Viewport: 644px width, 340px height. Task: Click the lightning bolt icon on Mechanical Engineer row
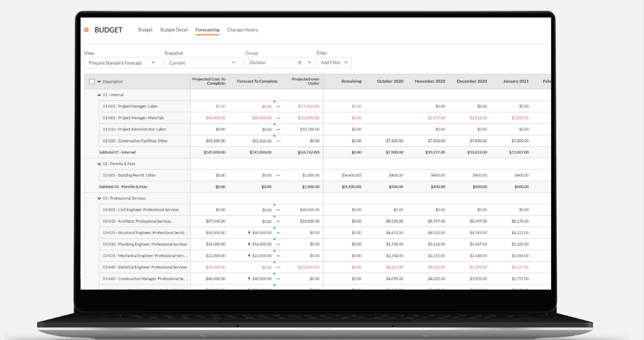point(249,256)
